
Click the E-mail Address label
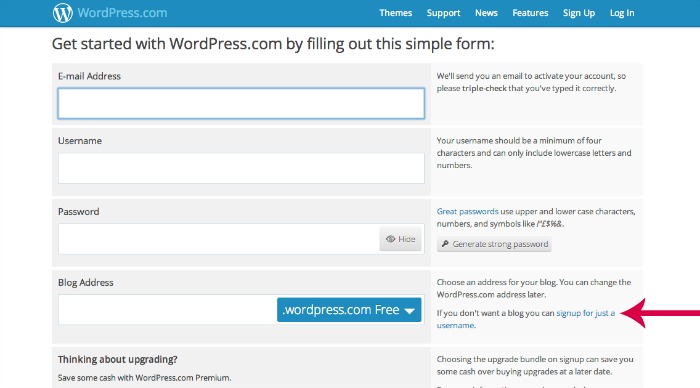pyautogui.click(x=89, y=76)
